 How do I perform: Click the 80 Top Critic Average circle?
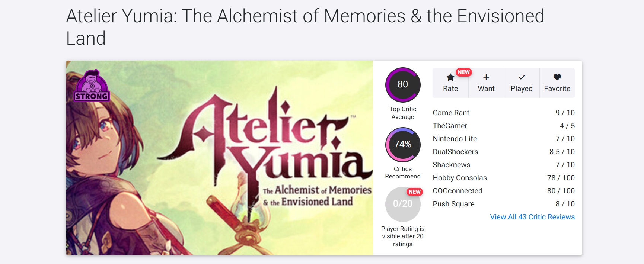(403, 85)
